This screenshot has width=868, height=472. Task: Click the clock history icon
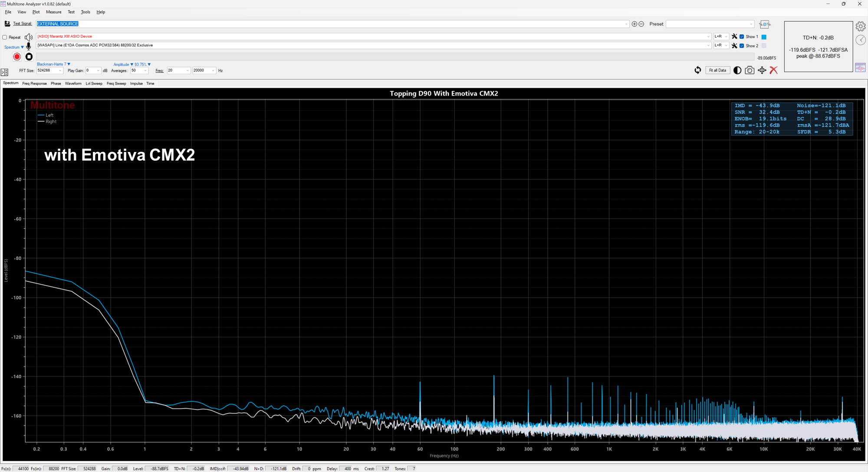tap(861, 40)
